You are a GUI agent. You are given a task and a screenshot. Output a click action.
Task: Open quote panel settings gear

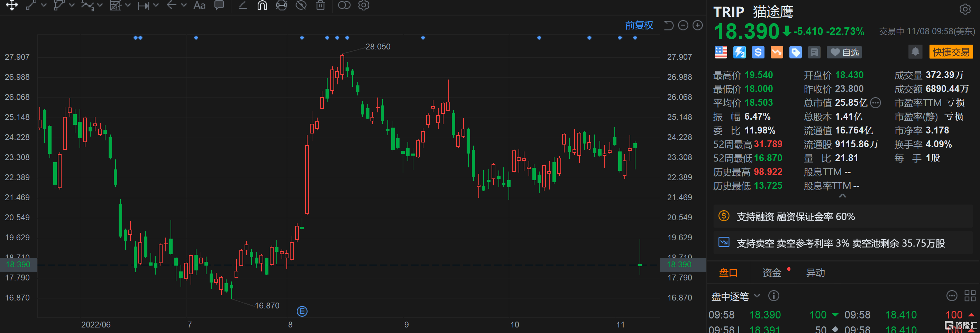pos(965,9)
